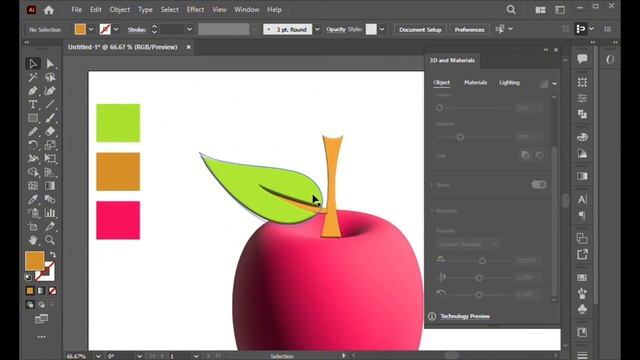Screen dimensions: 640x360
Task: Select the Line Segment tool
Action: click(x=50, y=104)
